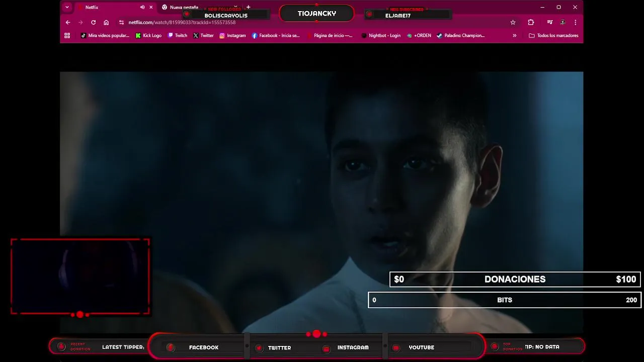Screen dimensions: 644x362
Task: Maximize the browser window
Action: pyautogui.click(x=558, y=7)
